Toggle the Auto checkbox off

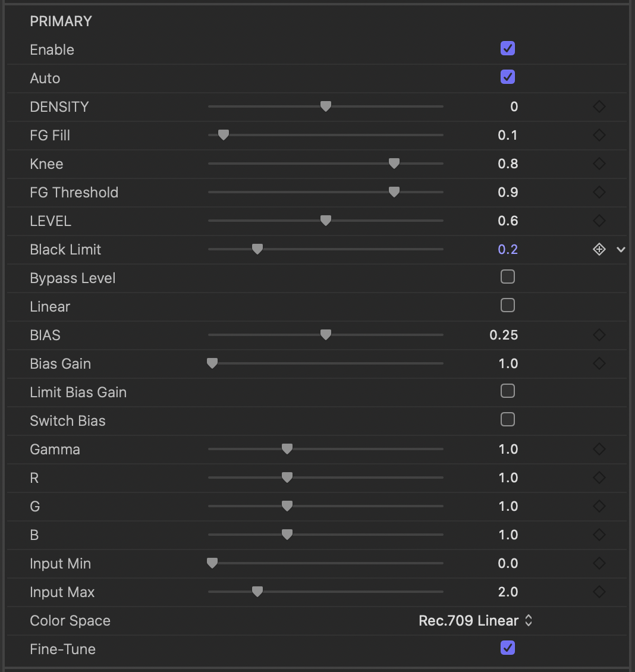click(508, 77)
